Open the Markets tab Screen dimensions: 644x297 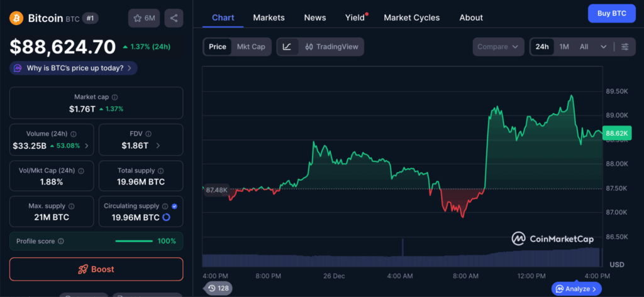pos(269,18)
